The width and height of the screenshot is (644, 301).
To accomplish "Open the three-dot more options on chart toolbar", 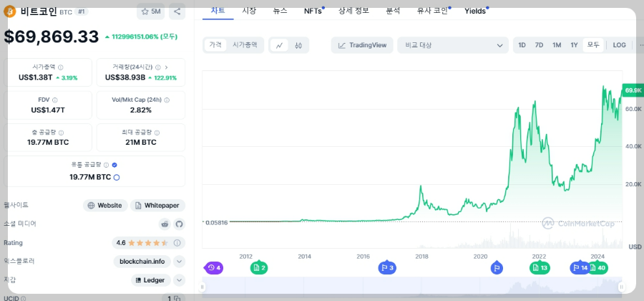I will [x=640, y=45].
